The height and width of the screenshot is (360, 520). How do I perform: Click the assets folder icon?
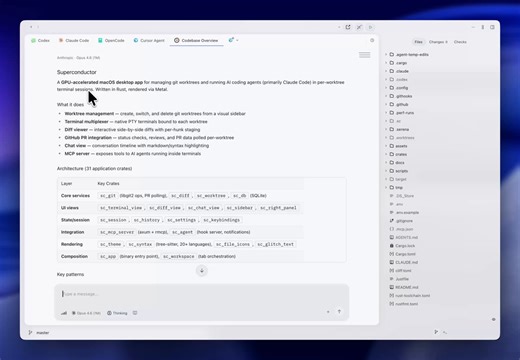(392, 146)
